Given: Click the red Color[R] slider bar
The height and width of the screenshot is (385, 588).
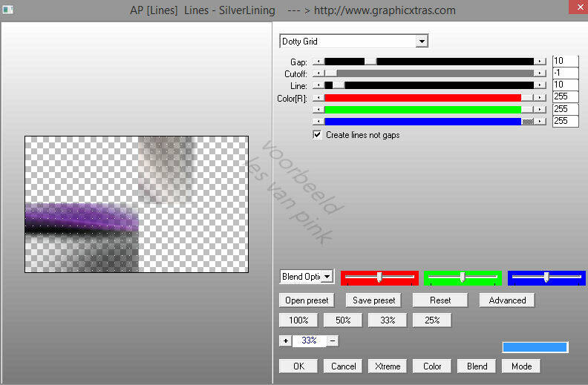Looking at the screenshot, I should (x=429, y=98).
